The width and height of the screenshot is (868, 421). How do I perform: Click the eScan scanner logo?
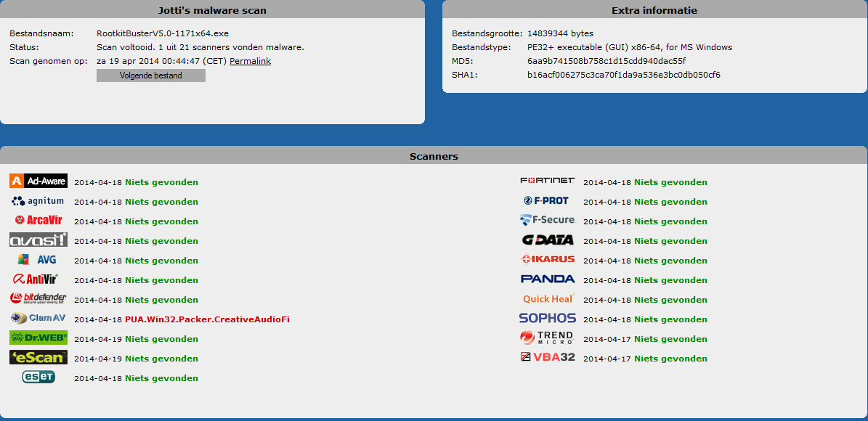point(38,357)
